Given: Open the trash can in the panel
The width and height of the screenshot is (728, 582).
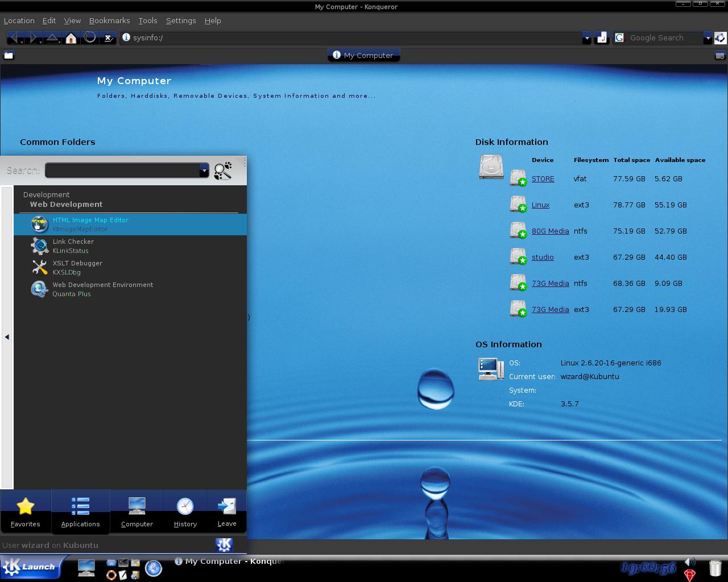Looking at the screenshot, I should click(715, 568).
